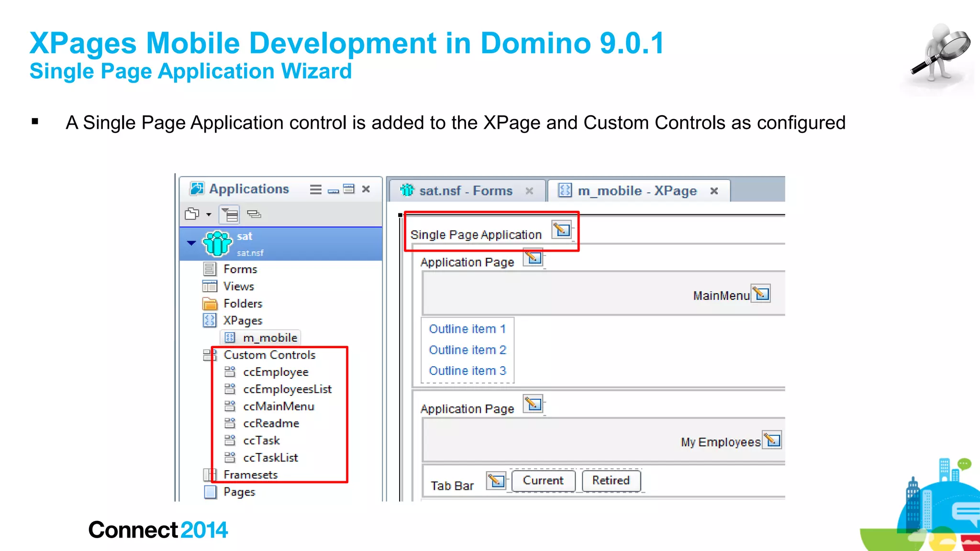Toggle the tree view toolbar icon
The width and height of the screenshot is (980, 551).
tap(229, 214)
